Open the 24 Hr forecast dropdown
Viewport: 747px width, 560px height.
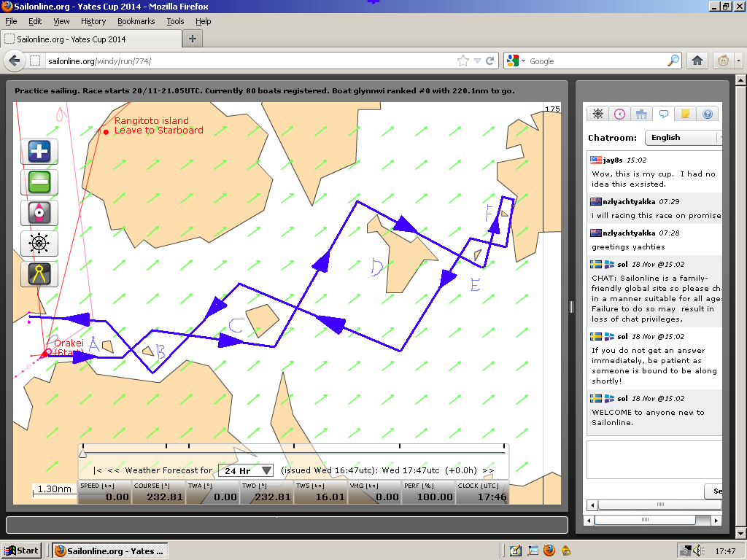click(x=246, y=470)
